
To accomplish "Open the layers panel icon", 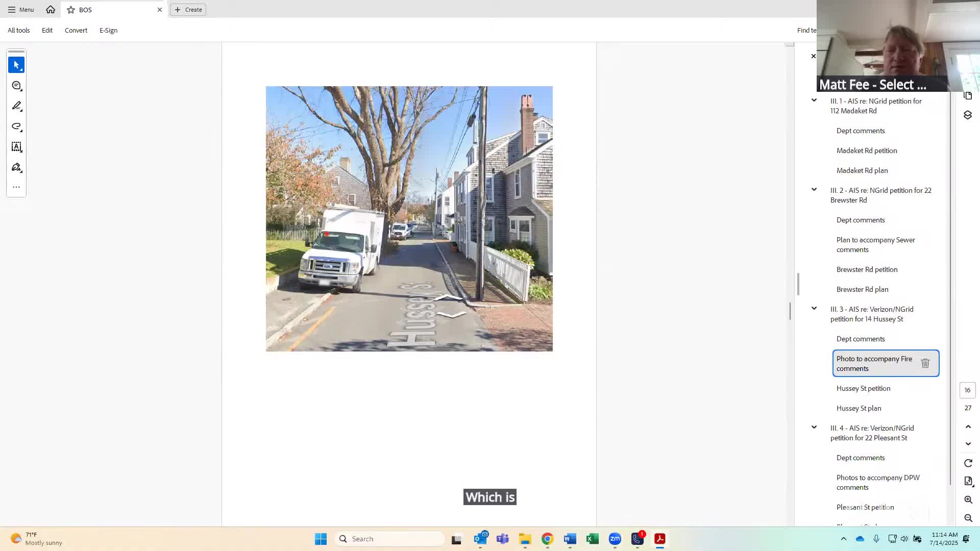I will (967, 115).
